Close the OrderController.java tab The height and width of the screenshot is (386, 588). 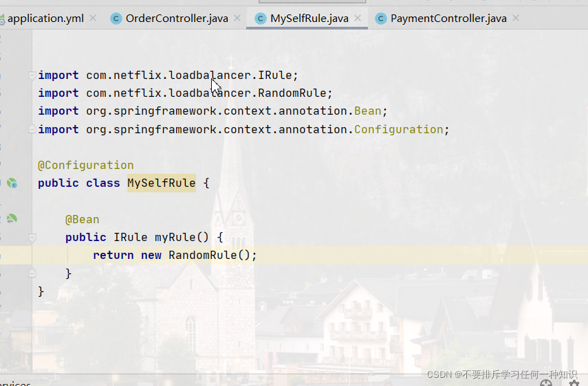click(x=237, y=18)
